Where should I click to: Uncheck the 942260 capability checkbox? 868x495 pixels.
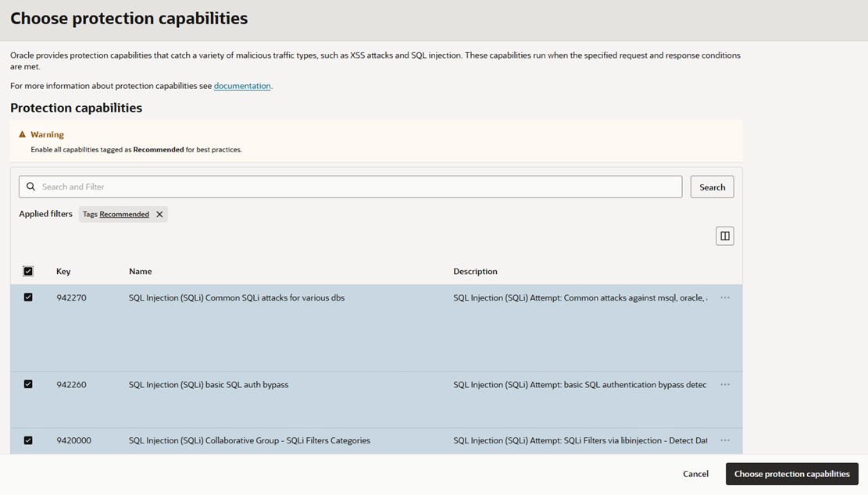point(28,384)
